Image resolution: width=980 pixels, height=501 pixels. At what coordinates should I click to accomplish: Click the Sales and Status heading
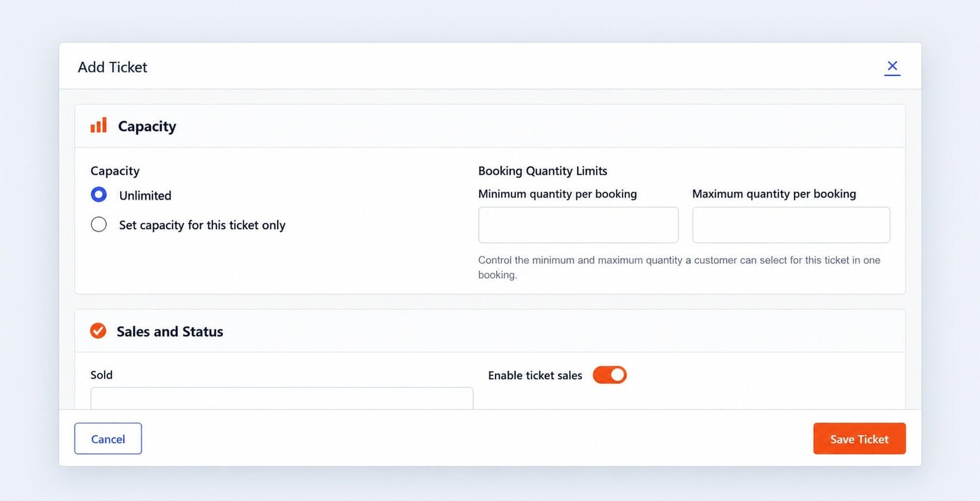170,331
